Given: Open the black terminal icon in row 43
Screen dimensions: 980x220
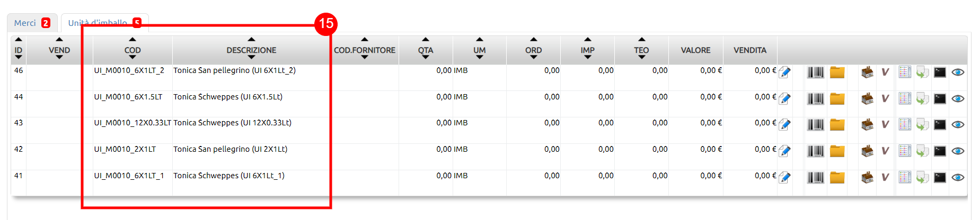Looking at the screenshot, I should pyautogui.click(x=940, y=125).
